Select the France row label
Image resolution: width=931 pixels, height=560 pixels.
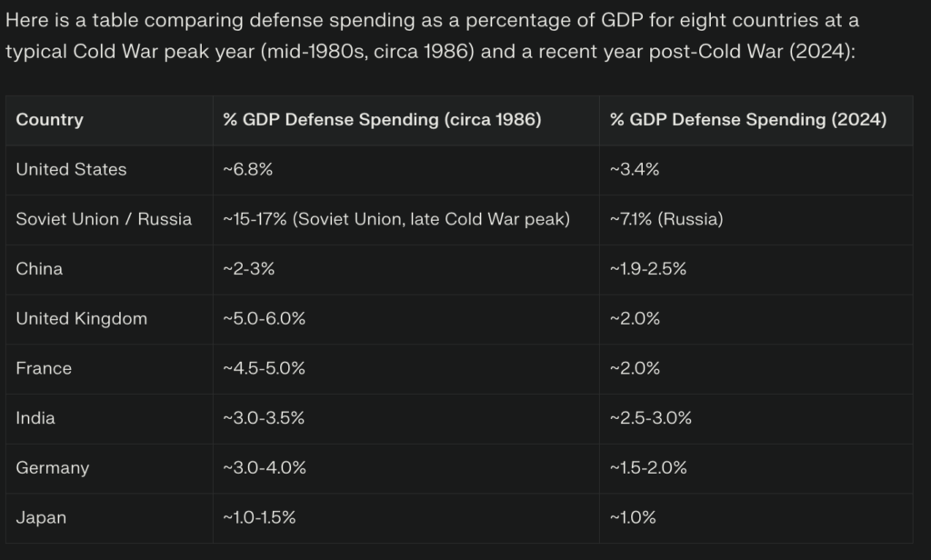point(44,368)
